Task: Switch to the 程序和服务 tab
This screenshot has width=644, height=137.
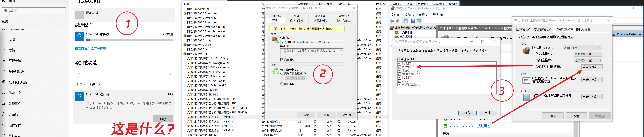Action: 297,21
